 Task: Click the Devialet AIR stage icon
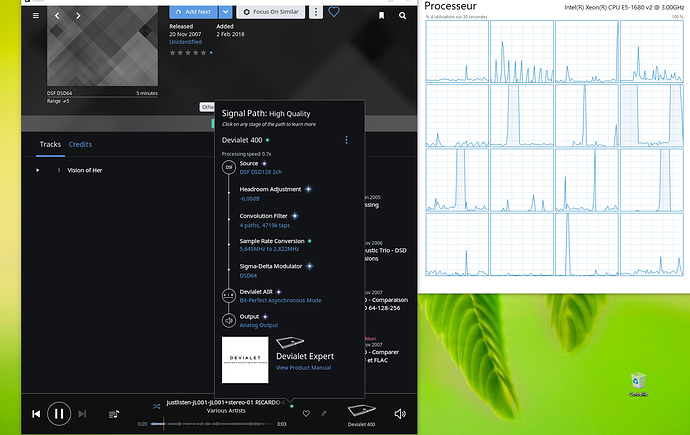point(229,295)
